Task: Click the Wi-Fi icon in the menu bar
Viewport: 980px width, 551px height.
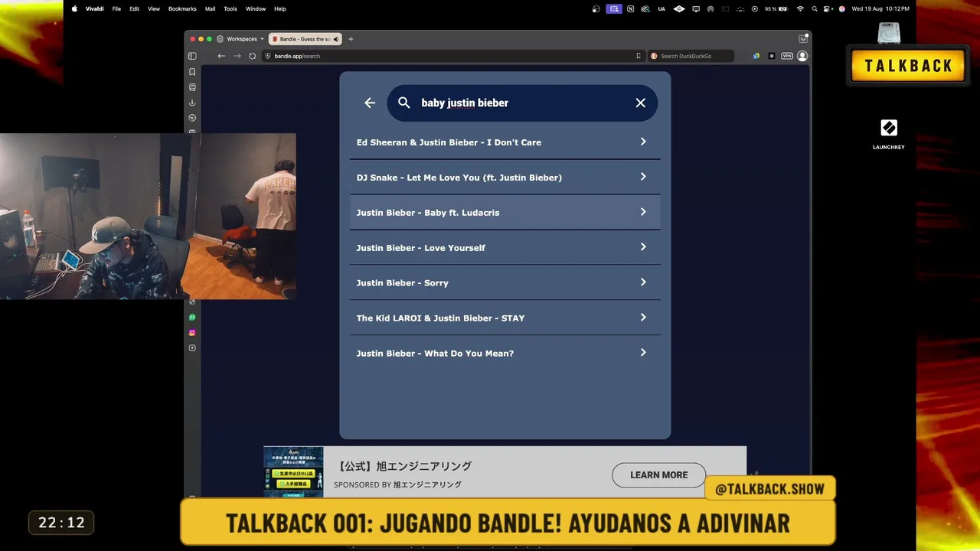Action: [800, 9]
